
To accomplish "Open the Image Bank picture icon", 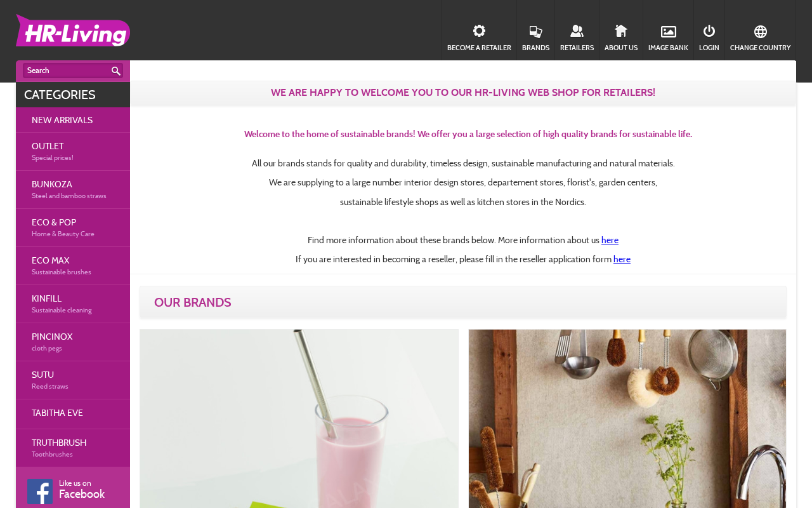I will click(668, 32).
